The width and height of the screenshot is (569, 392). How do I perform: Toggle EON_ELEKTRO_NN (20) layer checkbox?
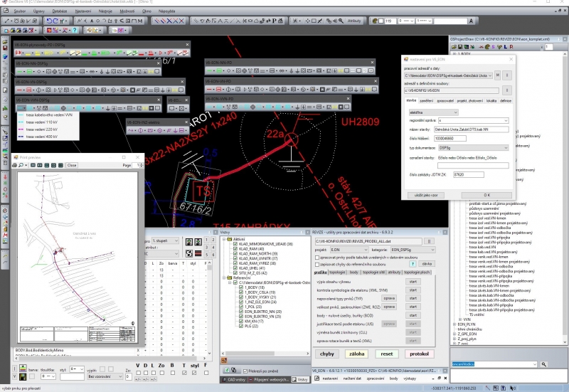click(241, 312)
